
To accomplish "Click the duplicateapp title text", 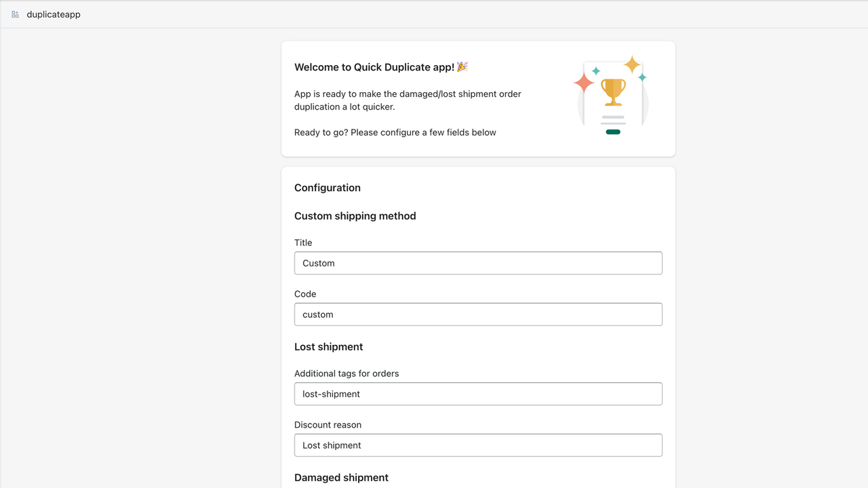I will click(52, 14).
